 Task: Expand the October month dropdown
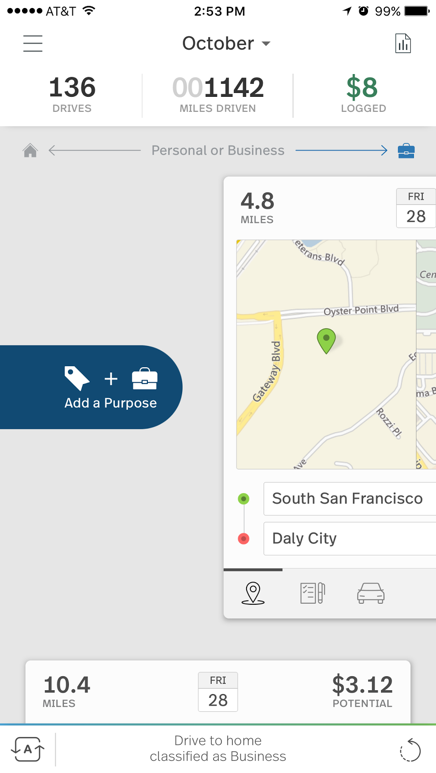pyautogui.click(x=226, y=43)
